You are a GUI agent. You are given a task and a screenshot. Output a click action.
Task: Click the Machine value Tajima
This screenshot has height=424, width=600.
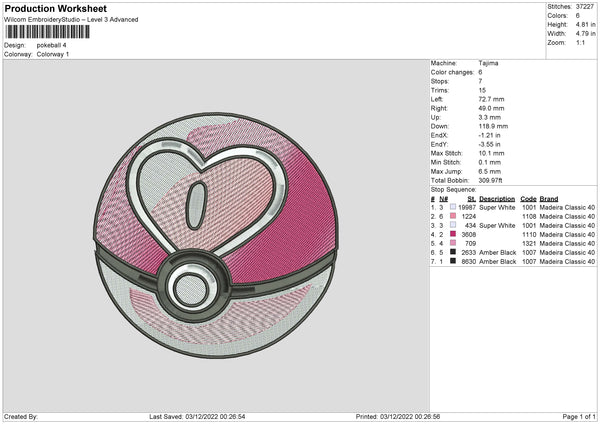coord(488,63)
